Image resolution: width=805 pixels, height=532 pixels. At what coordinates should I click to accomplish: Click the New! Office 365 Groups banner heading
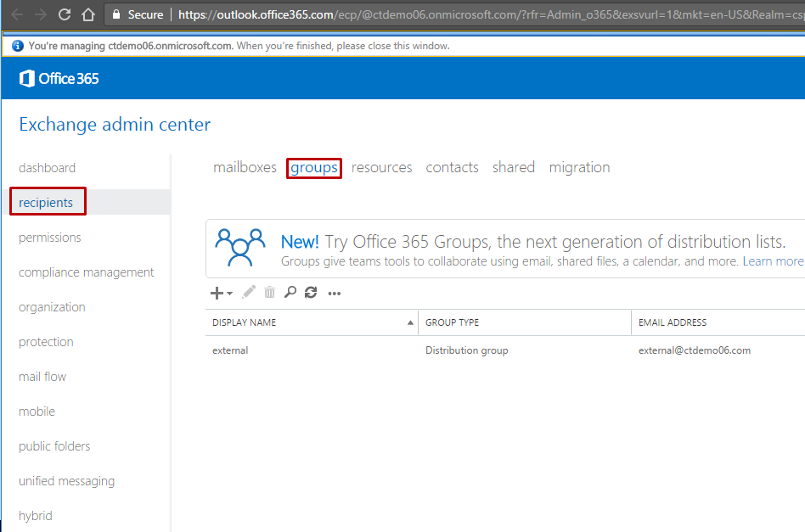click(533, 242)
